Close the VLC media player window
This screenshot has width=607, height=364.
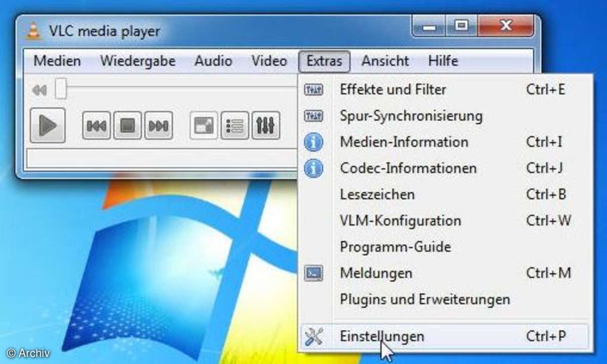[x=506, y=26]
